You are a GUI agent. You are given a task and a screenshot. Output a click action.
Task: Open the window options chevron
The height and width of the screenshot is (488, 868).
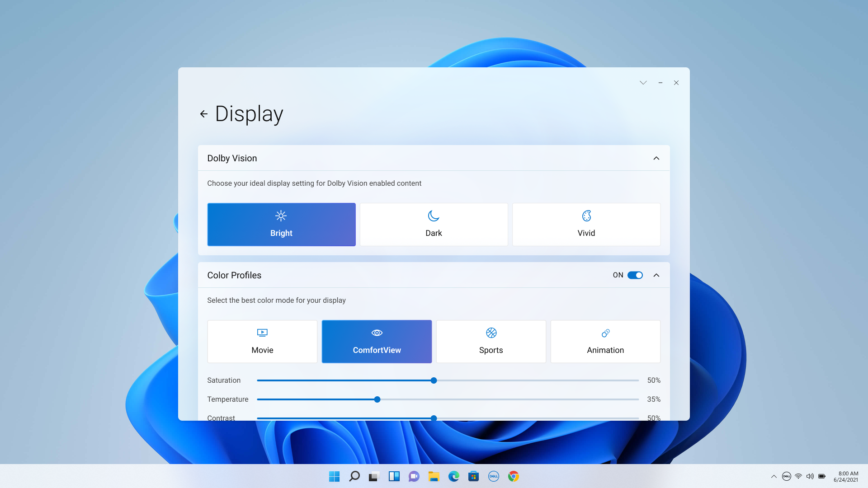643,83
